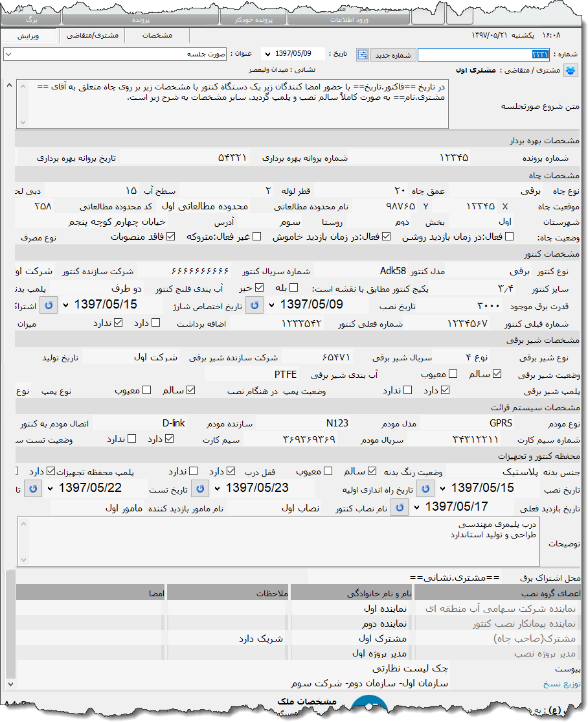Viewport: 588px width, 722px height.
Task: Toggle the فاقد منصوبات checkbox
Action: [x=170, y=236]
